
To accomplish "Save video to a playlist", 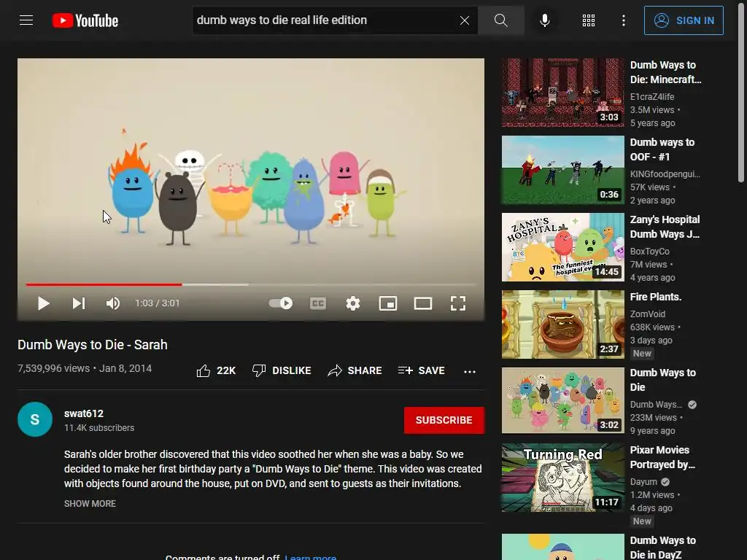I will tap(421, 370).
